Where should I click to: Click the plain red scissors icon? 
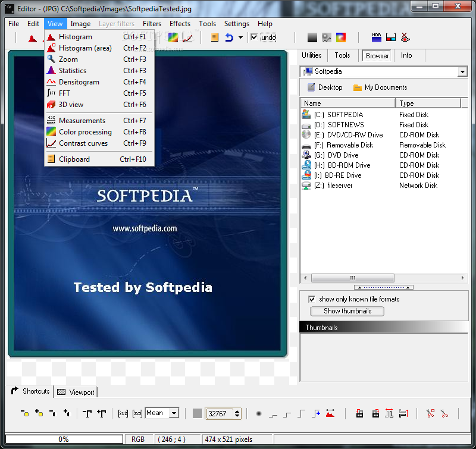click(x=444, y=413)
